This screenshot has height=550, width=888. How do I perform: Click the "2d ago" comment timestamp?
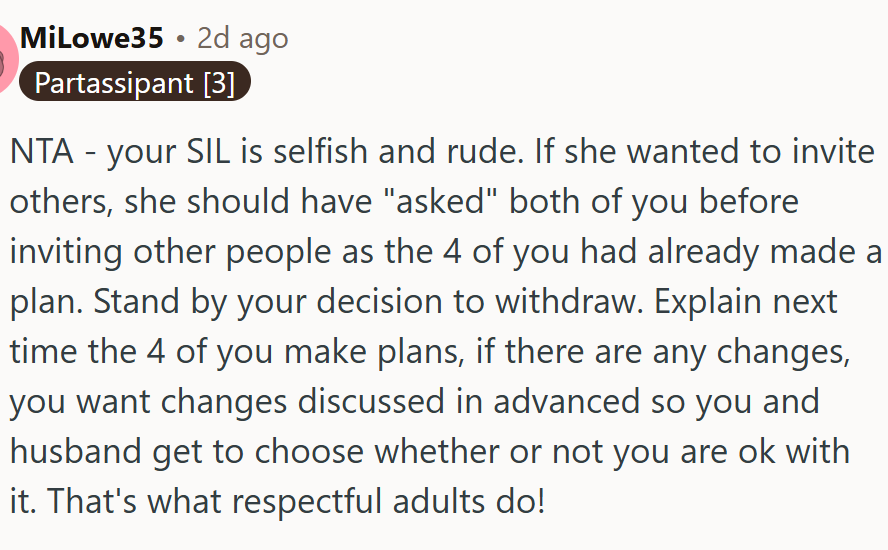pyautogui.click(x=242, y=38)
